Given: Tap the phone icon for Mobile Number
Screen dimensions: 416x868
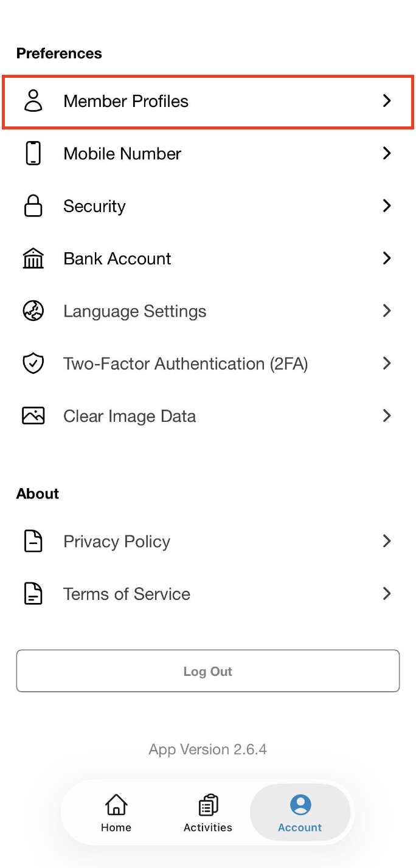Looking at the screenshot, I should [x=33, y=153].
